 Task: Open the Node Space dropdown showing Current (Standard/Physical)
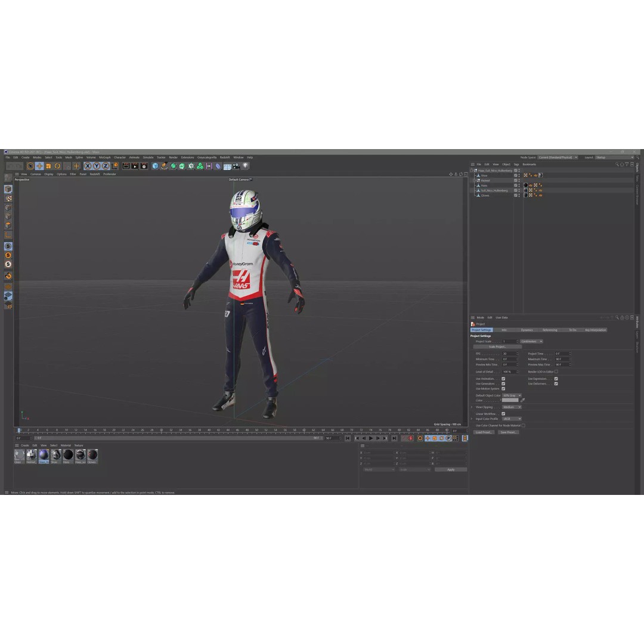(558, 157)
